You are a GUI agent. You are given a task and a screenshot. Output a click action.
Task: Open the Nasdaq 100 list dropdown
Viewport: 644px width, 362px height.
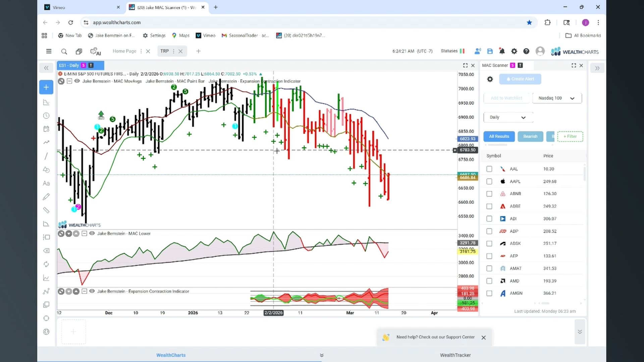coord(557,98)
